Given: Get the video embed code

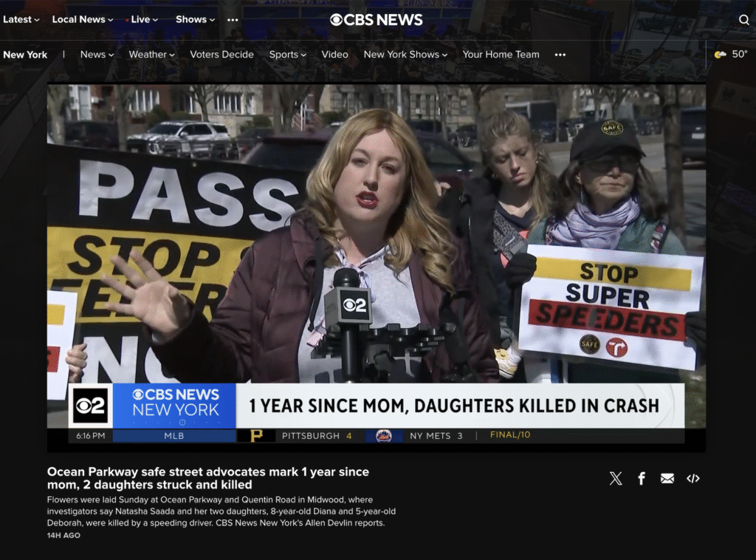Looking at the screenshot, I should tap(693, 479).
